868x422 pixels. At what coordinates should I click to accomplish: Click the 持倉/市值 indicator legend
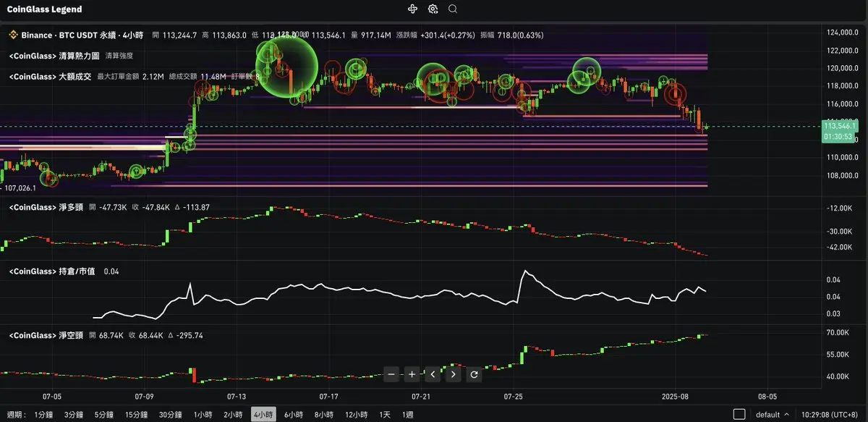click(51, 271)
